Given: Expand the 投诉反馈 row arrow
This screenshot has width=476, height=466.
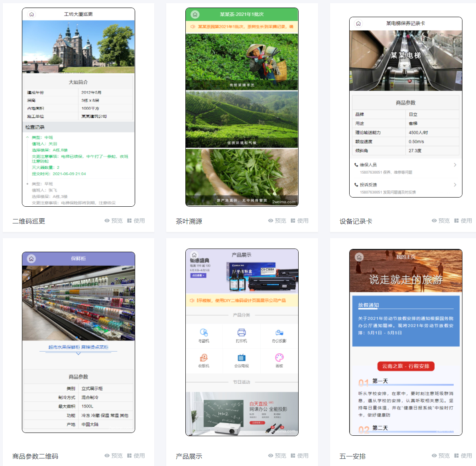Looking at the screenshot, I should coord(455,185).
